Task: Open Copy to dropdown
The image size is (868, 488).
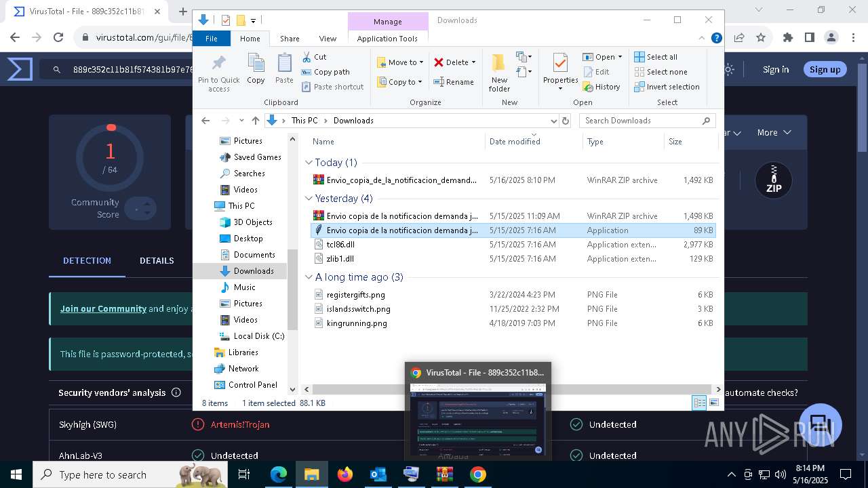Action: click(400, 82)
